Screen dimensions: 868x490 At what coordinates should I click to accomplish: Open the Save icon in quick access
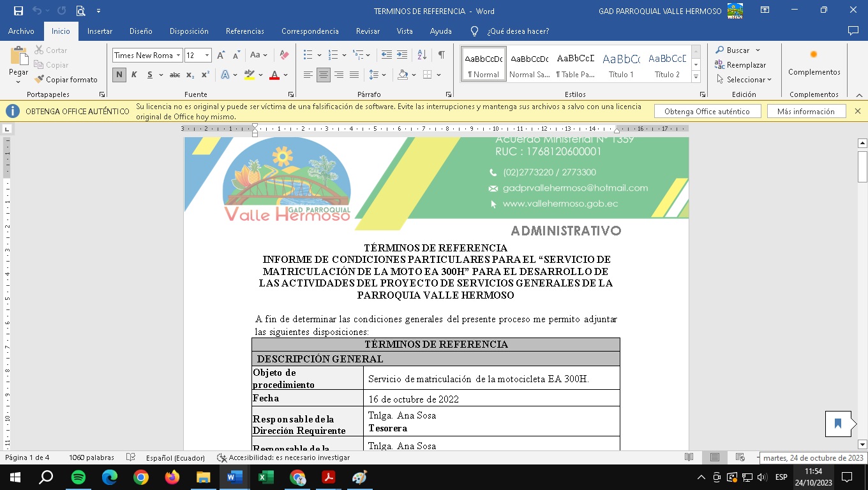[19, 11]
